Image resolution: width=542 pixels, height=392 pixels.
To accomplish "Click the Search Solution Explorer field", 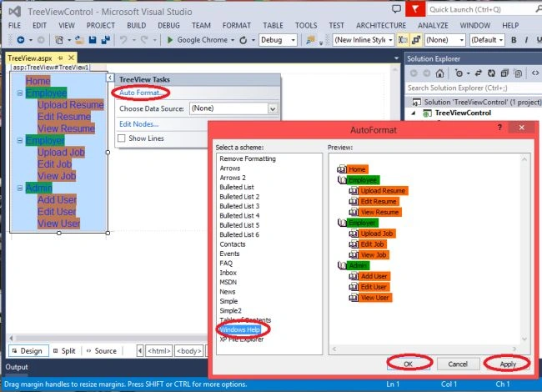I will (x=474, y=88).
